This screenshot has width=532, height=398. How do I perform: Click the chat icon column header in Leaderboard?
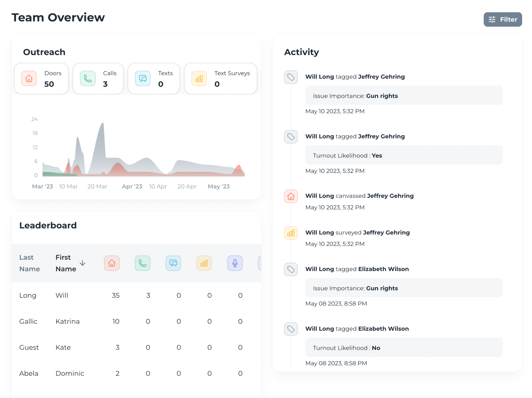(x=173, y=263)
